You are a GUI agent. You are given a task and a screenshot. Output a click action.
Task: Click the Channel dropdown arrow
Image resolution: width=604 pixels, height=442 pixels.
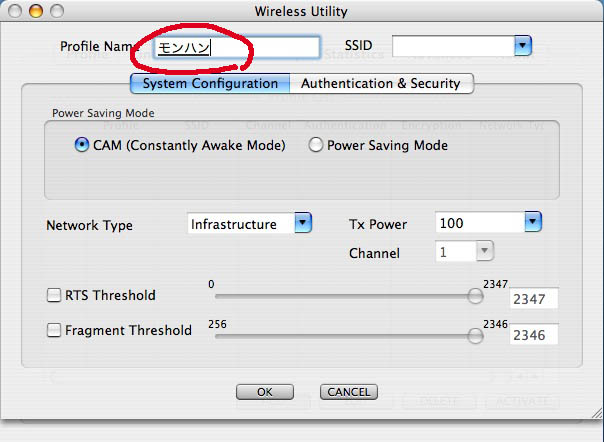click(x=483, y=253)
